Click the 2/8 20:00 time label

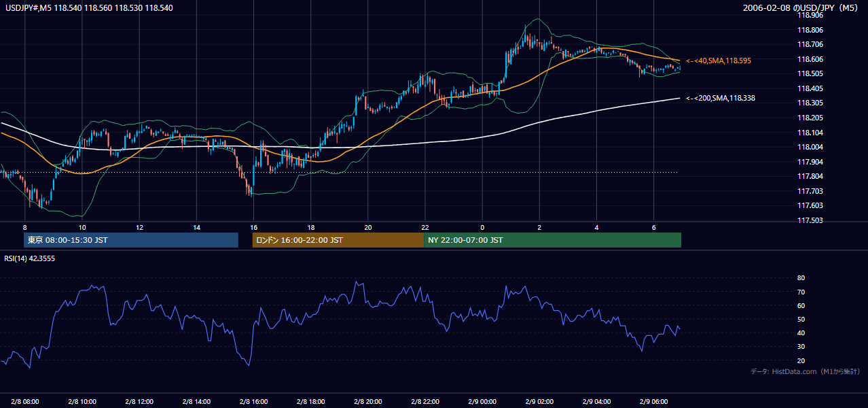(368, 401)
